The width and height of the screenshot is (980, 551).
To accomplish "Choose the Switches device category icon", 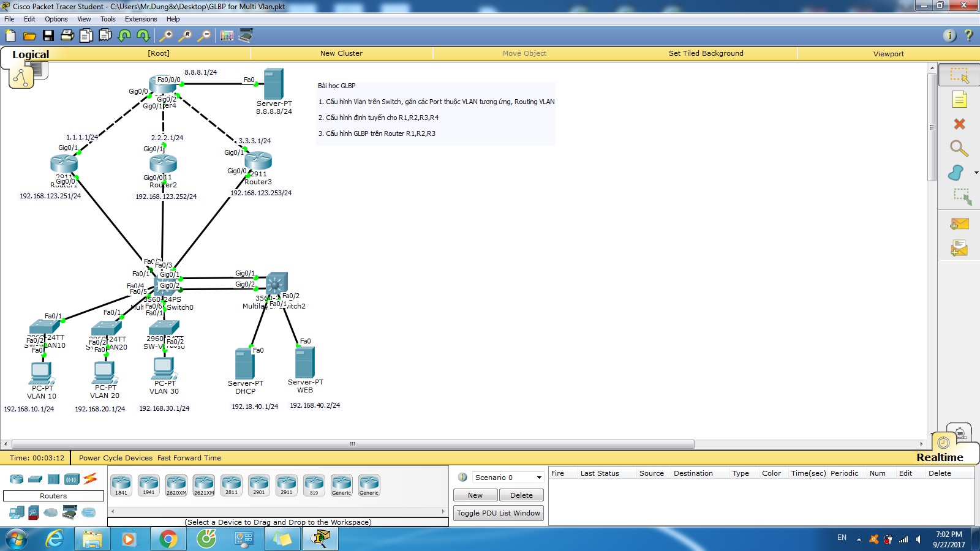I will pyautogui.click(x=36, y=479).
